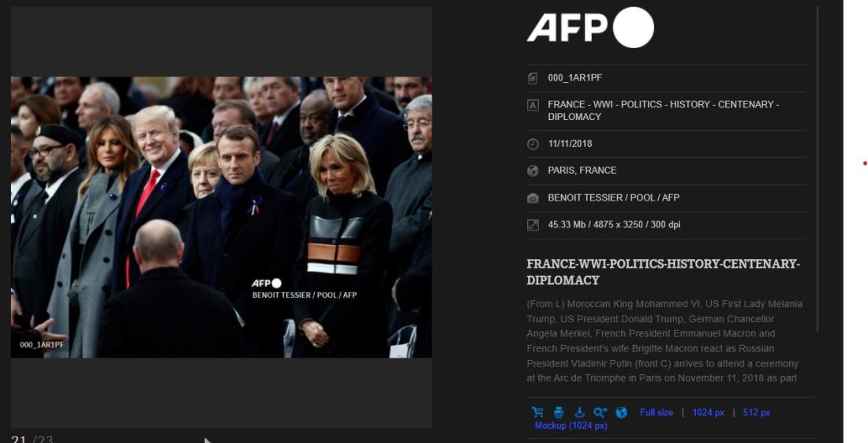Click the download stamp icon
Image resolution: width=868 pixels, height=443 pixels.
coord(579,412)
